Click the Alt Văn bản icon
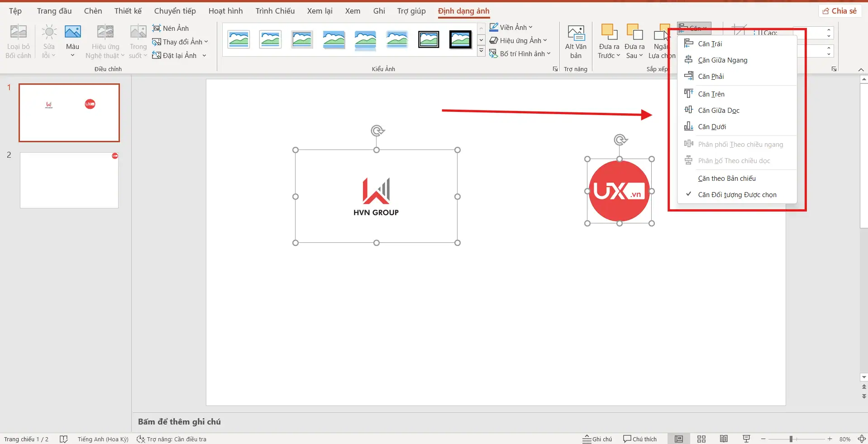The image size is (868, 444). (x=576, y=33)
